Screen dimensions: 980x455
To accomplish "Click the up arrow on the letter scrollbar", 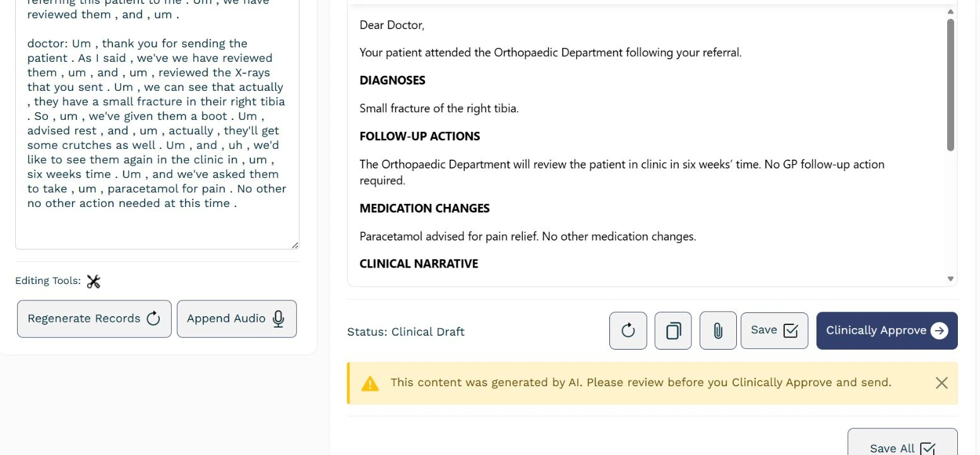I will 950,11.
